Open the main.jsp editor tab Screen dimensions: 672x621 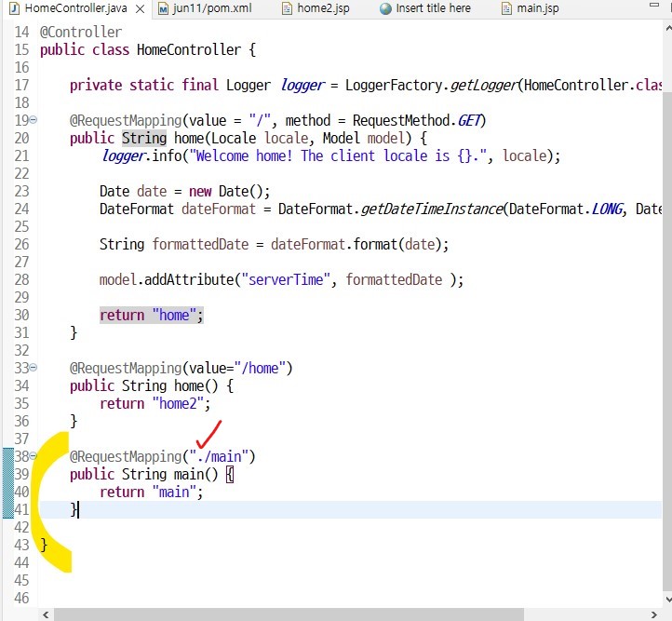(538, 8)
